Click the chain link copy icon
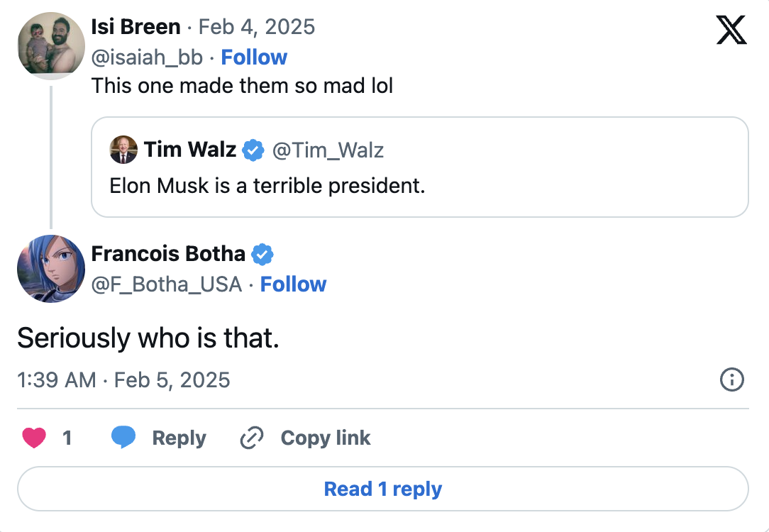 (x=251, y=438)
